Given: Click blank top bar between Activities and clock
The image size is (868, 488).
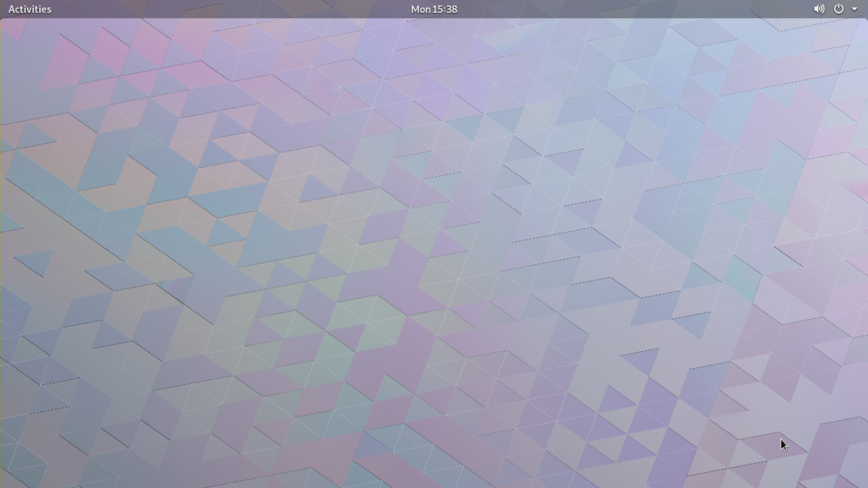Looking at the screenshot, I should pos(226,9).
